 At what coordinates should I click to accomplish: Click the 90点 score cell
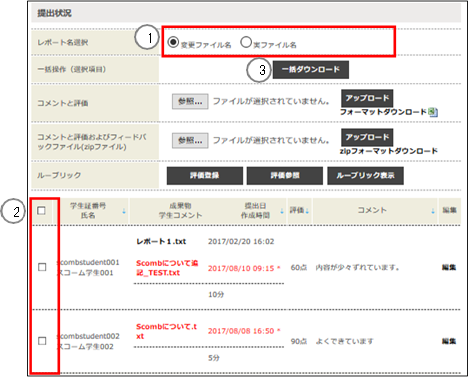tap(299, 341)
